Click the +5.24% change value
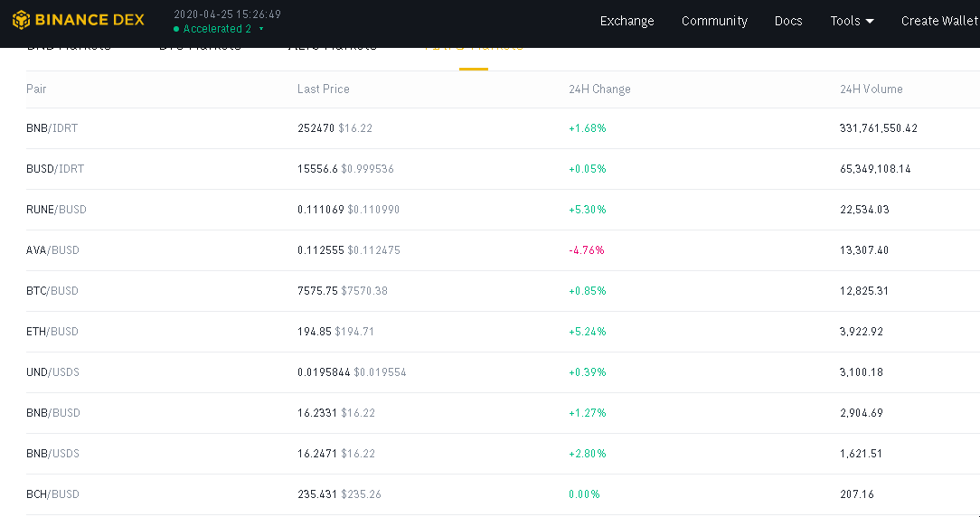The width and height of the screenshot is (980, 517). point(588,332)
